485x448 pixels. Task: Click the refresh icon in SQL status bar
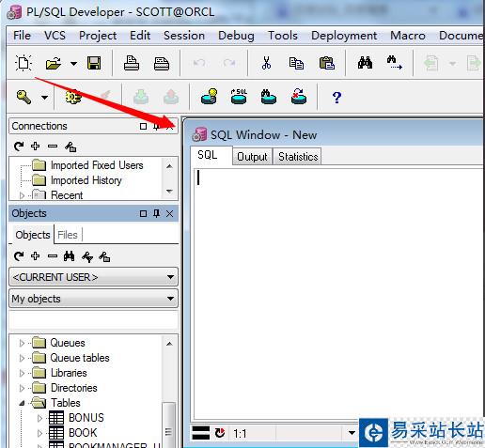[x=220, y=433]
